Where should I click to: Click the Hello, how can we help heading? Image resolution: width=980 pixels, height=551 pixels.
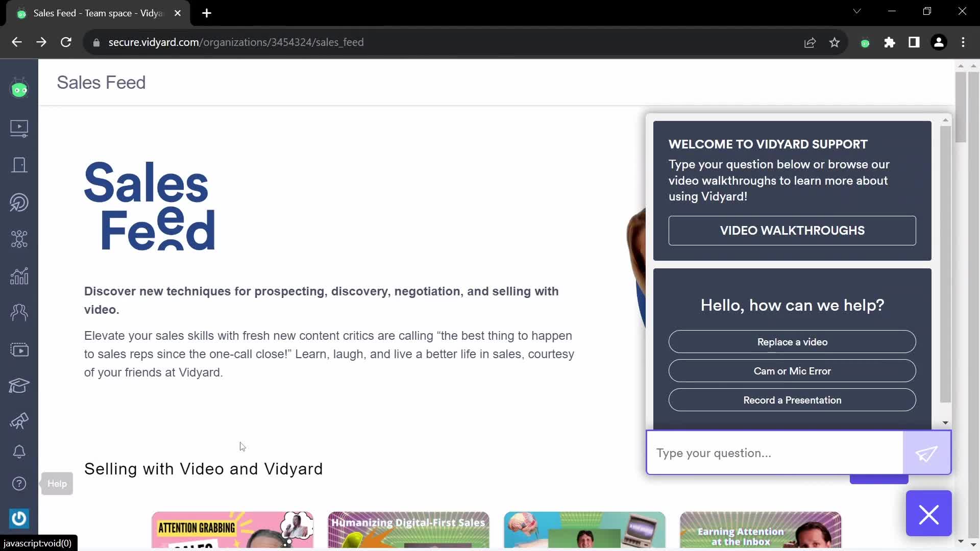pos(792,305)
